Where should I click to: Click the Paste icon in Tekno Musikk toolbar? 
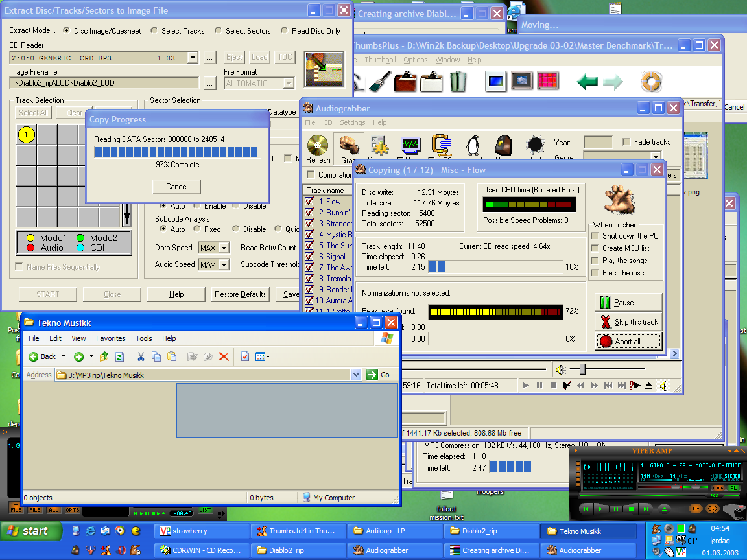point(172,356)
